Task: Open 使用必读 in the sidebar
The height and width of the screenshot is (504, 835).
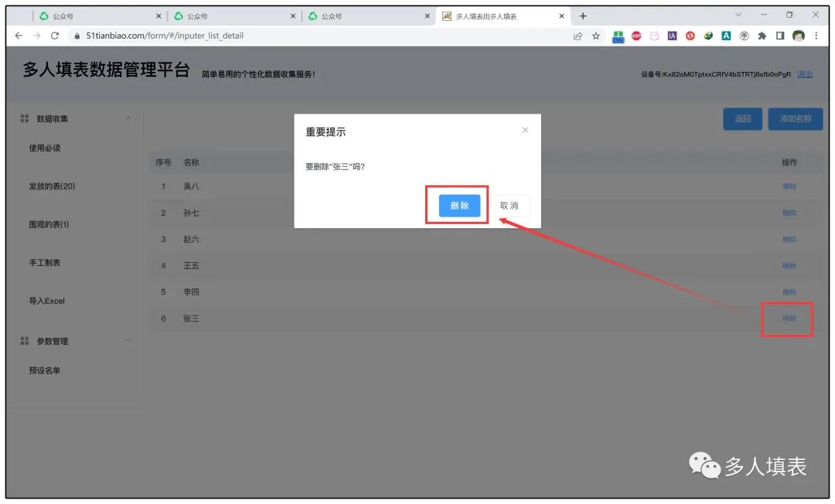Action: [x=45, y=148]
